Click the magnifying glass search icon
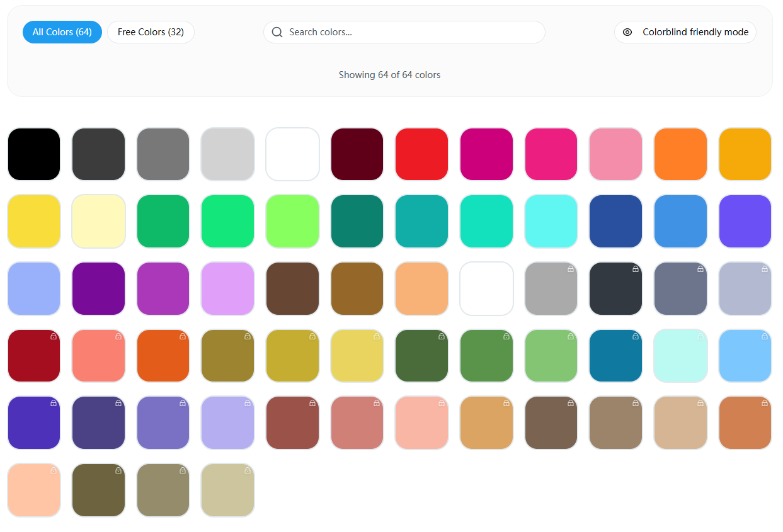783x532 pixels. tap(277, 32)
